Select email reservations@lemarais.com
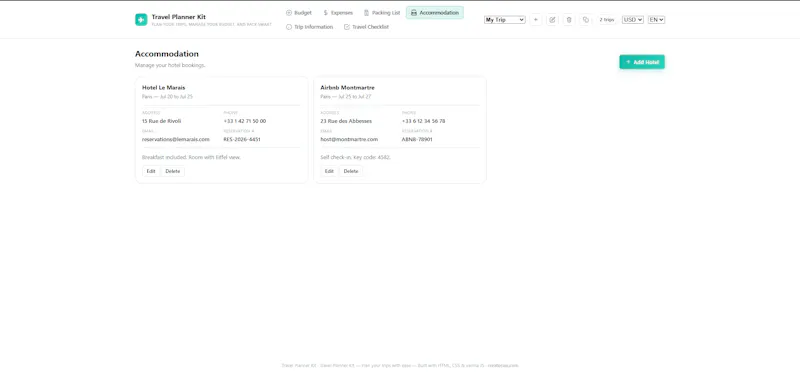The height and width of the screenshot is (380, 800). [x=176, y=139]
